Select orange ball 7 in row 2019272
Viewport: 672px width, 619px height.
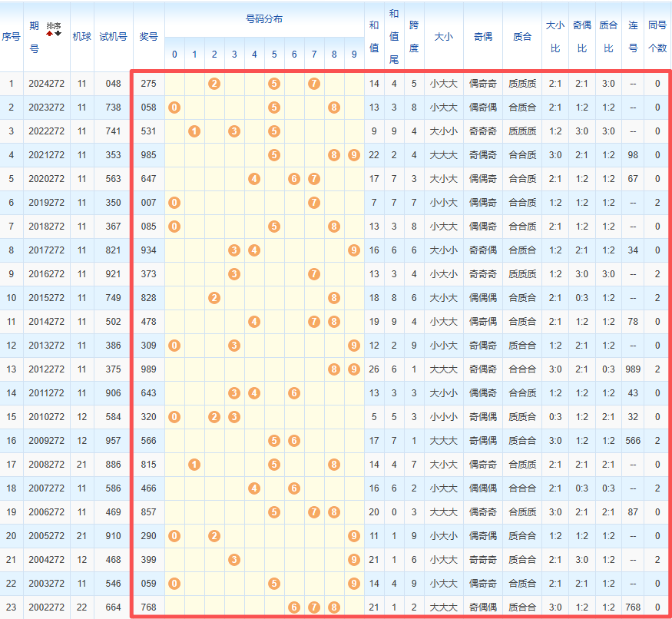313,202
